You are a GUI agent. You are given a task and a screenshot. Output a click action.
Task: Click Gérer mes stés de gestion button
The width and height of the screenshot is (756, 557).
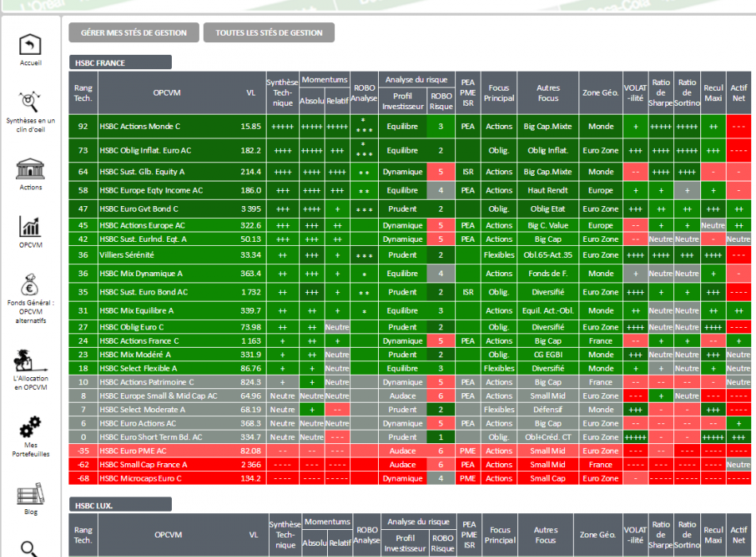click(x=134, y=33)
